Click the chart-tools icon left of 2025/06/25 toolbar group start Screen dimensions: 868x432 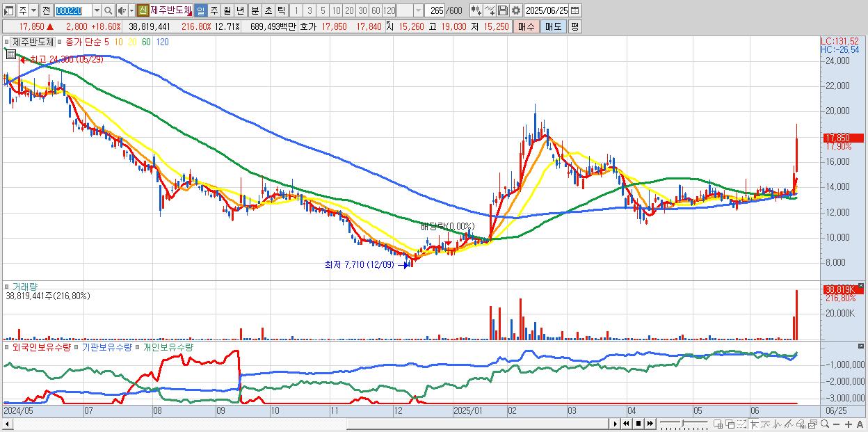[x=476, y=10]
